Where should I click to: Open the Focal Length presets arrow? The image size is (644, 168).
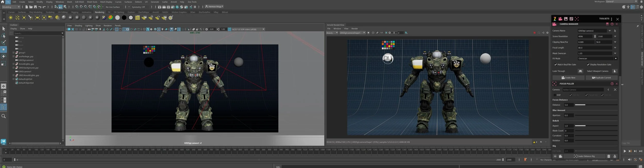615,48
